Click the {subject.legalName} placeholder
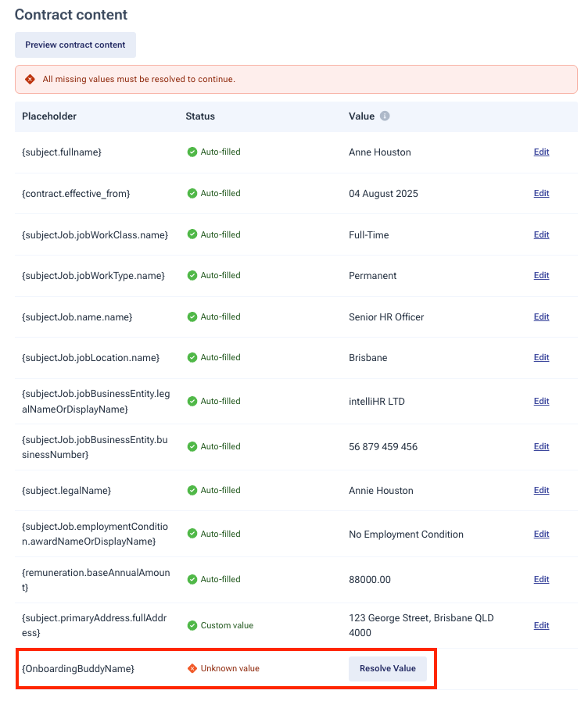 tap(66, 491)
